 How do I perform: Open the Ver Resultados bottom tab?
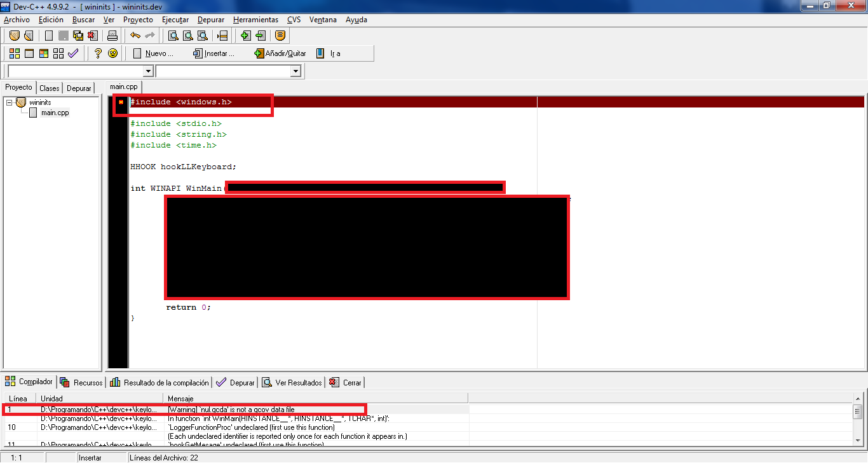coord(292,383)
